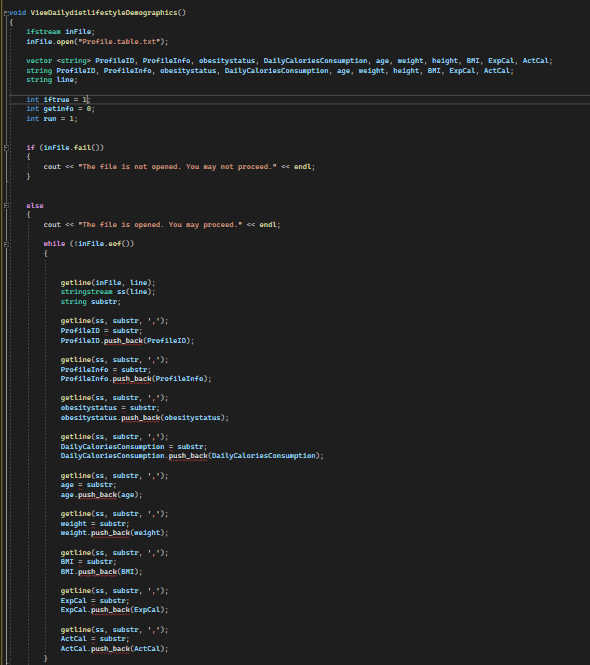
Task: Click the underlined push_back in ProfileID.push_back
Action: tap(123, 341)
